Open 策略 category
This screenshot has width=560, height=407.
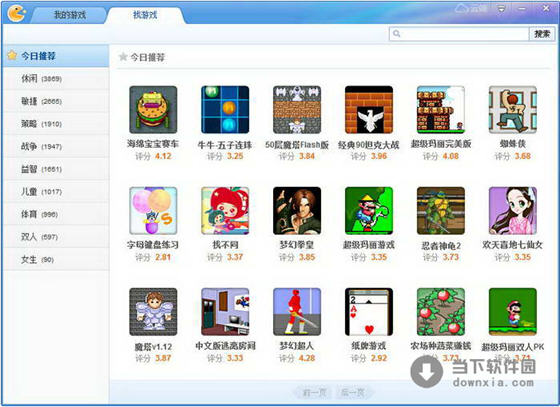click(56, 124)
